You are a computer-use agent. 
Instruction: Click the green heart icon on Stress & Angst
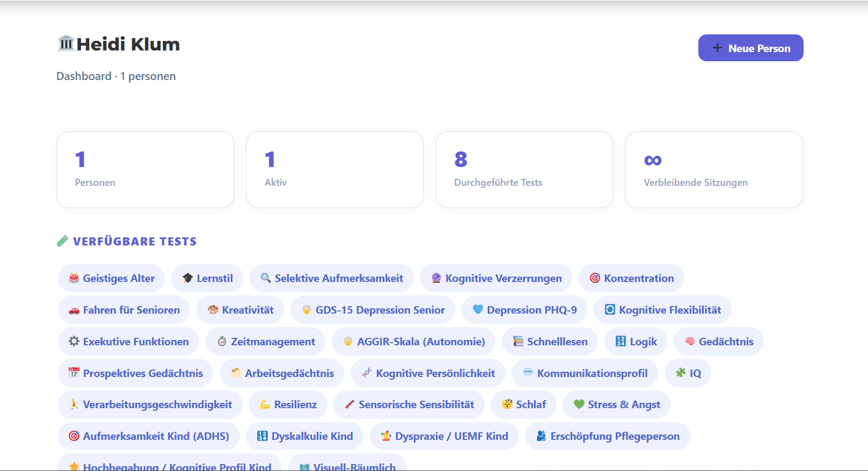(579, 404)
